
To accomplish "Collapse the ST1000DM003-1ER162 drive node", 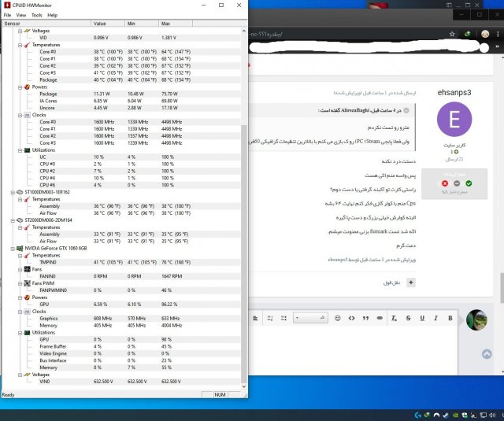I will (5, 192).
